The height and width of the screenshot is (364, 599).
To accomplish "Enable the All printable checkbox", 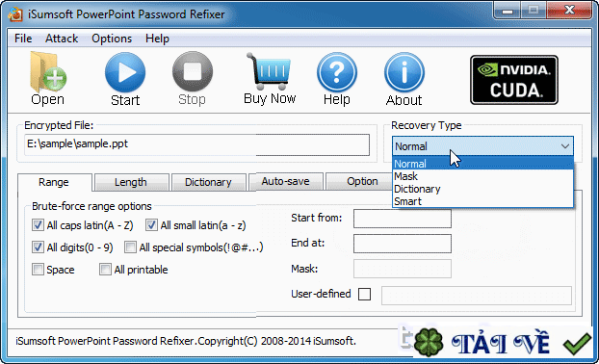I will [x=105, y=270].
